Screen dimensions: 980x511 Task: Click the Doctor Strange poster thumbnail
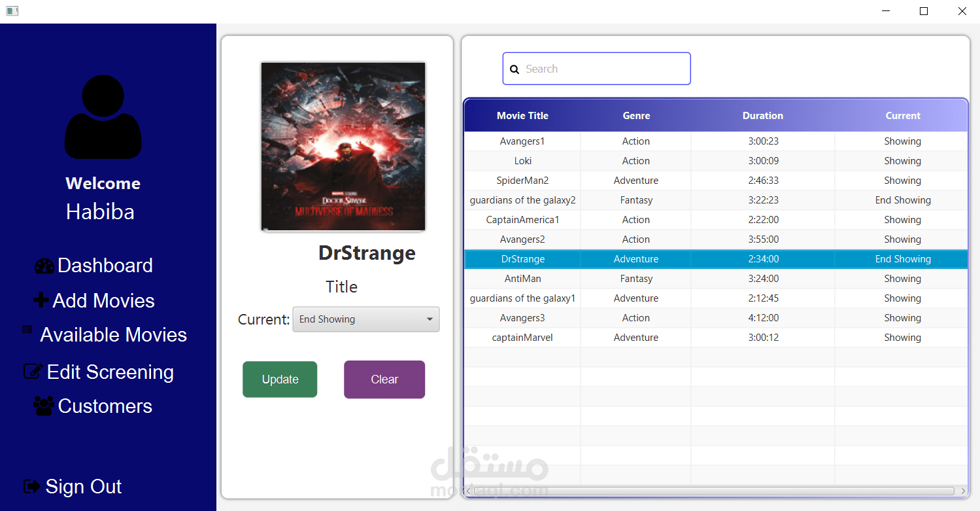click(343, 147)
